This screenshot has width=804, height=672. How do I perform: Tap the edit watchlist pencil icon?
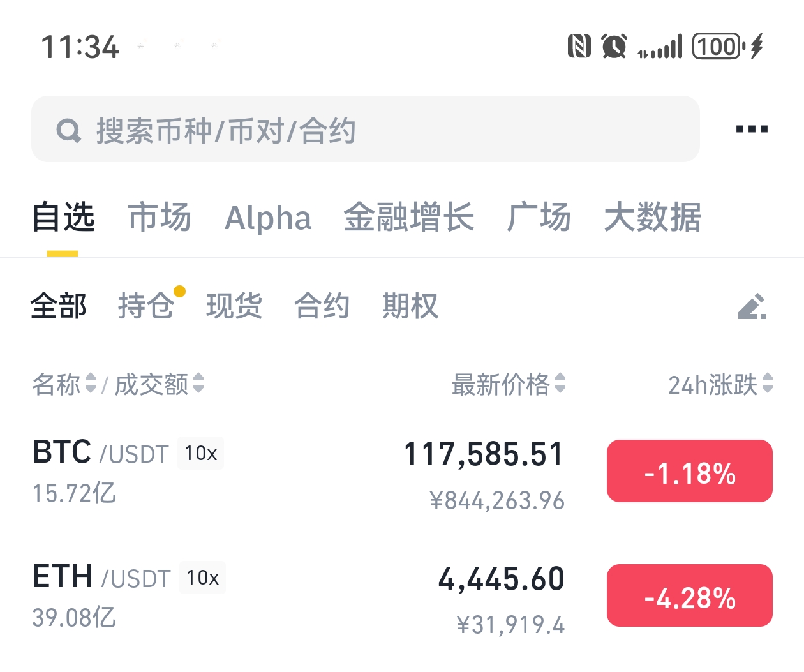(x=752, y=307)
